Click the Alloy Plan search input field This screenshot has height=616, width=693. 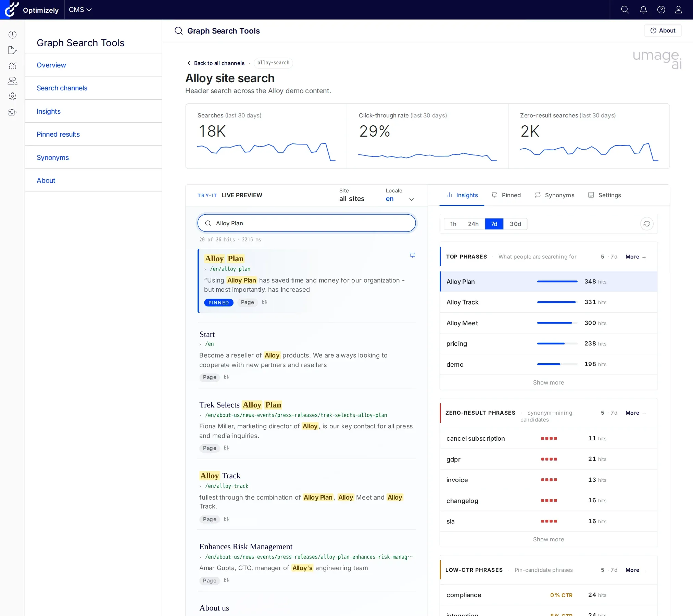point(306,223)
